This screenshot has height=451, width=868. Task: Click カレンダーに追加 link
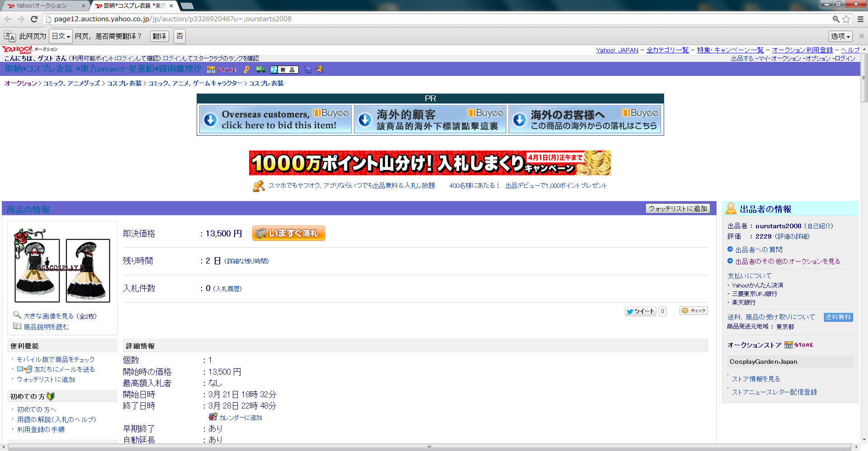pyautogui.click(x=240, y=418)
